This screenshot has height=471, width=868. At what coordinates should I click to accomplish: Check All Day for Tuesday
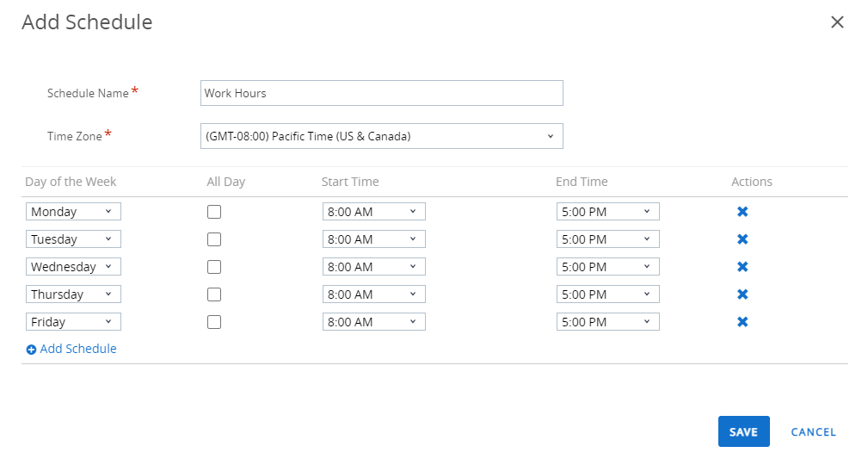(x=214, y=239)
